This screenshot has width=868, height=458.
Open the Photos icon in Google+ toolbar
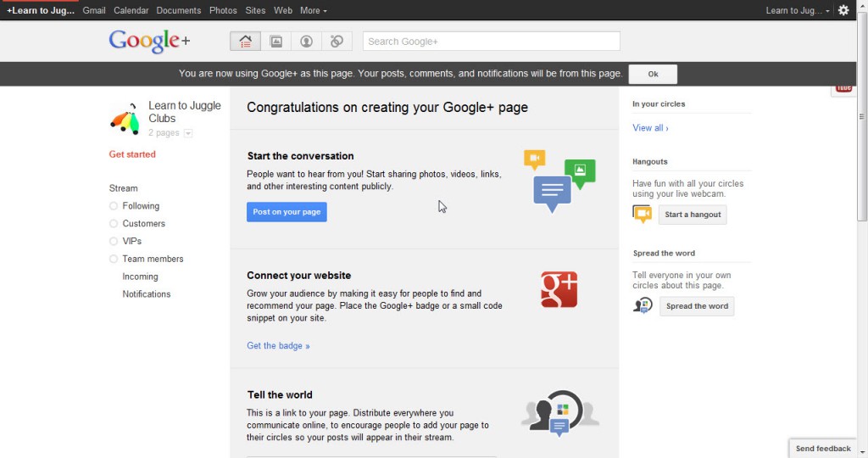[275, 42]
